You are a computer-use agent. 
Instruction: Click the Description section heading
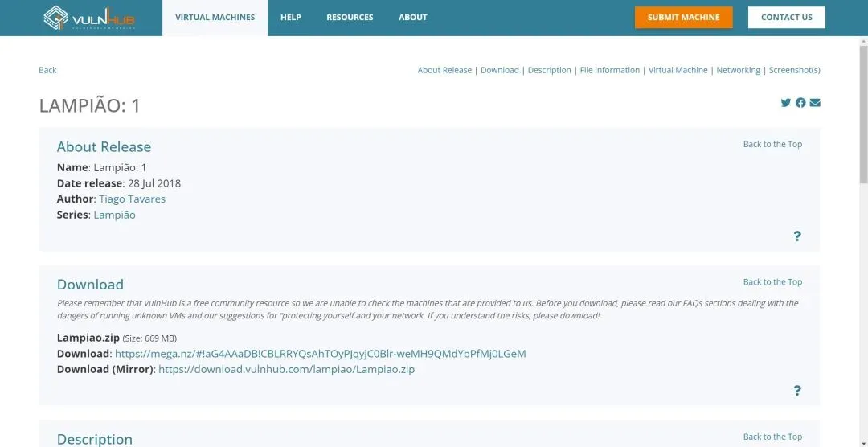95,439
